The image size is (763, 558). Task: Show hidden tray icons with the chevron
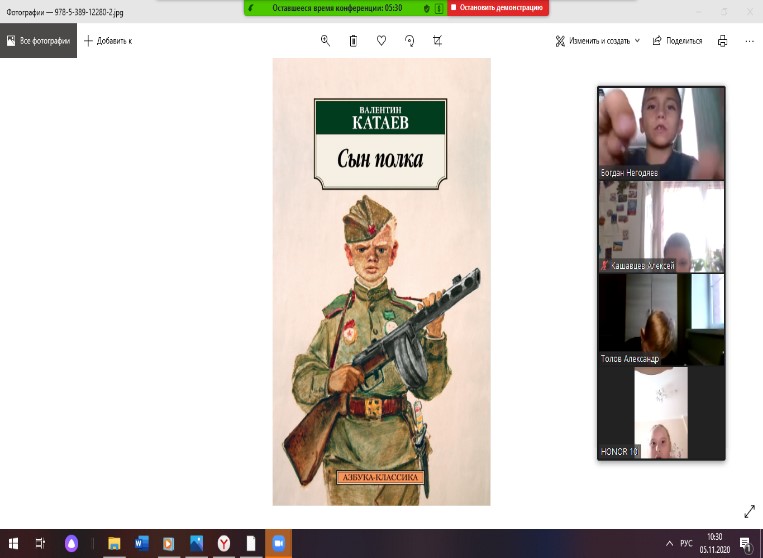click(x=670, y=543)
